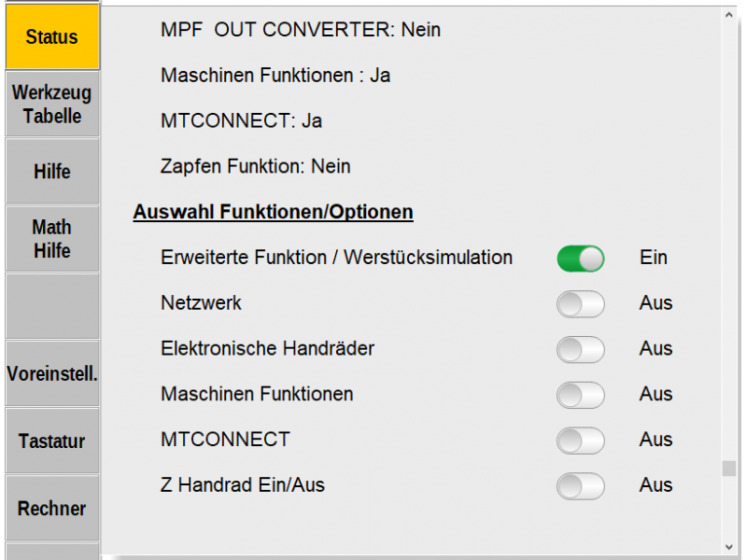Open the Hilfe page
Image resolution: width=747 pixels, height=560 pixels.
point(51,172)
